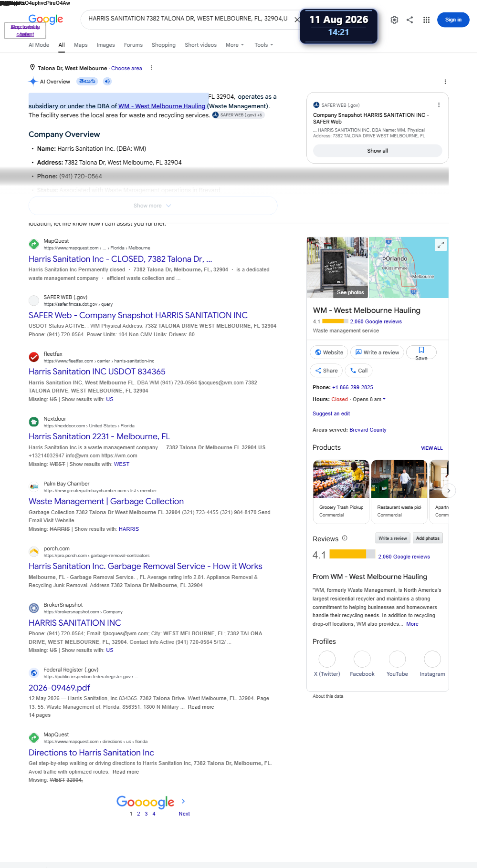Play AI Overview audio speaker icon

click(107, 82)
